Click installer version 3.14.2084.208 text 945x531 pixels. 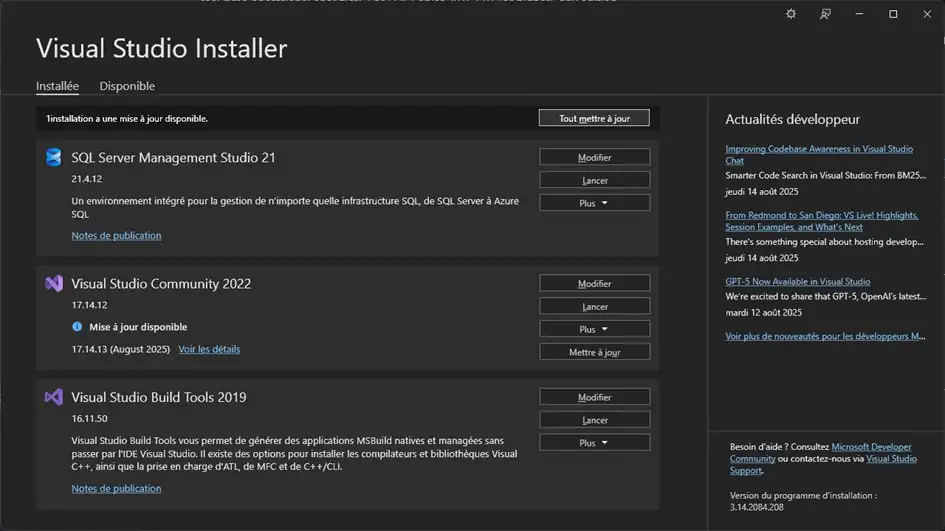[x=756, y=507]
